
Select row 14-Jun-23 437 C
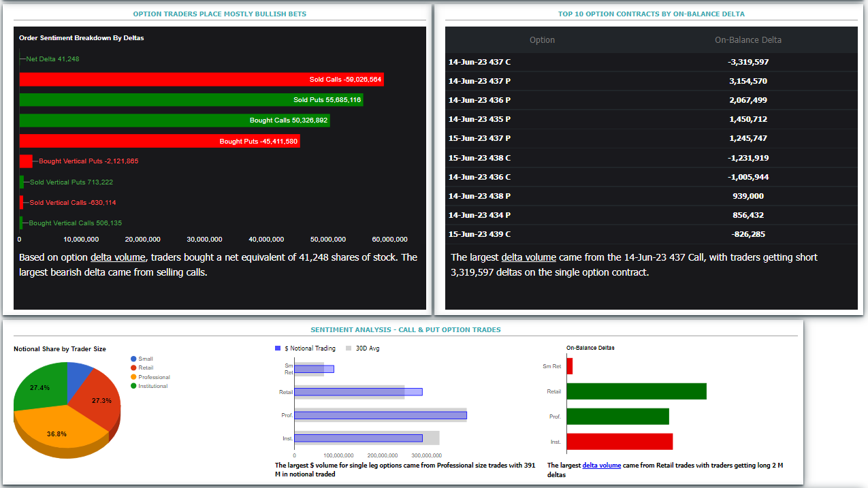pos(652,62)
